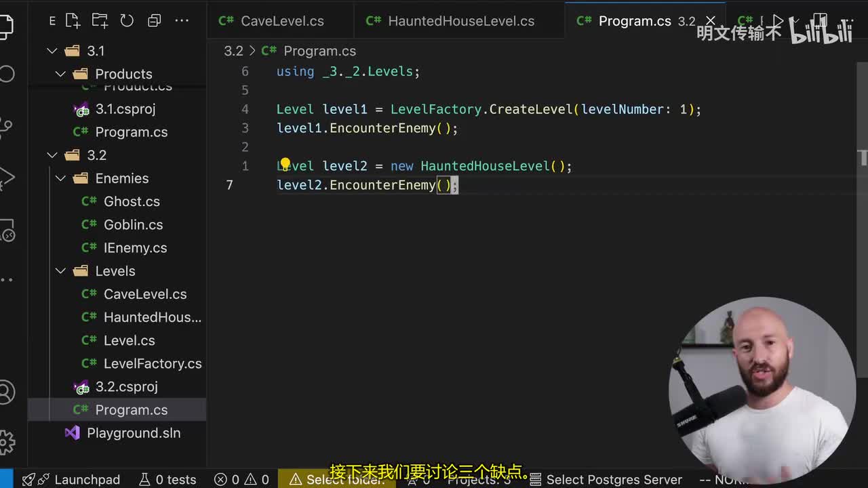
Task: Collapse the 3.1 folder
Action: (117, 51)
